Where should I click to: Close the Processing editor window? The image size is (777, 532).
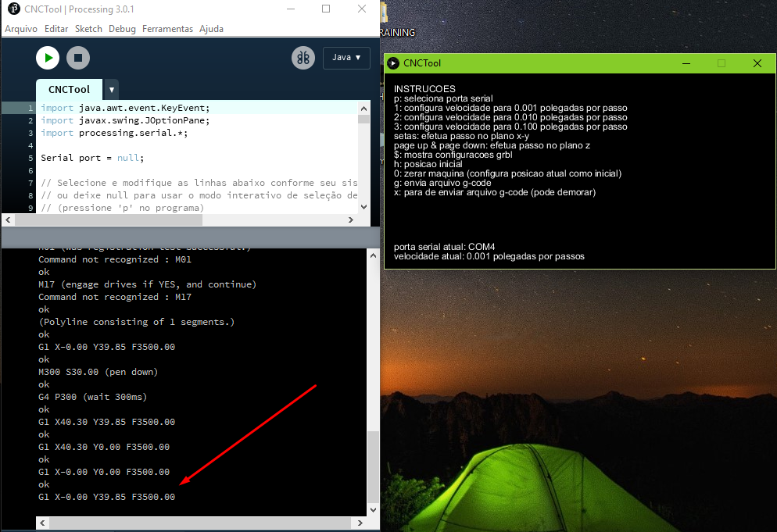click(x=362, y=9)
